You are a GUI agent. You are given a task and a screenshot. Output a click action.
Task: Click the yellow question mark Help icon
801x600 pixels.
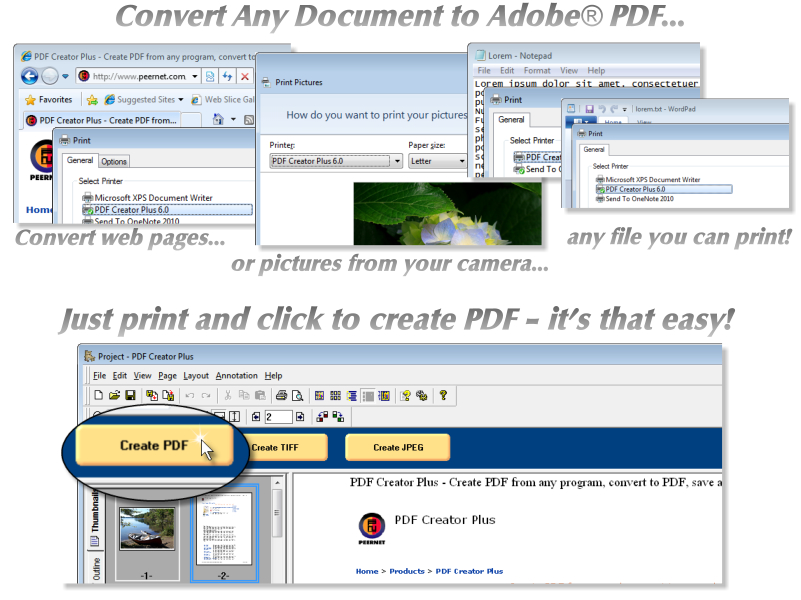[x=443, y=395]
